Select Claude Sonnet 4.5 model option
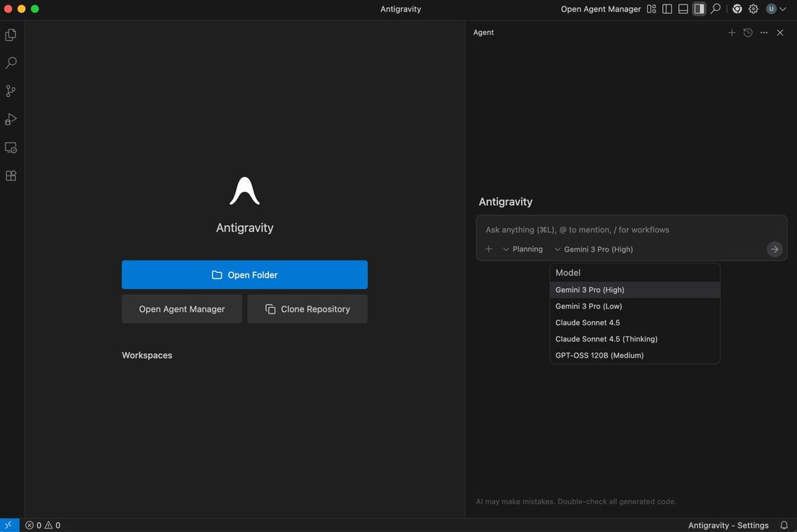This screenshot has height=532, width=797. (635, 323)
